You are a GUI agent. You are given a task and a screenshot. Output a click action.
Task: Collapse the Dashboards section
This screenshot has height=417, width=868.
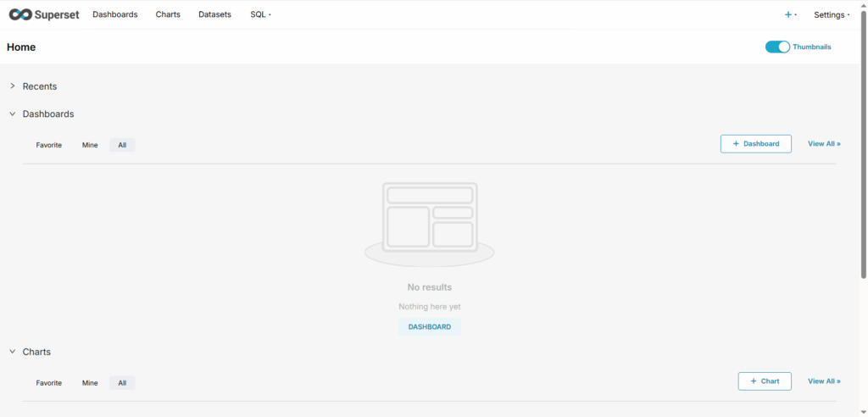pos(13,114)
